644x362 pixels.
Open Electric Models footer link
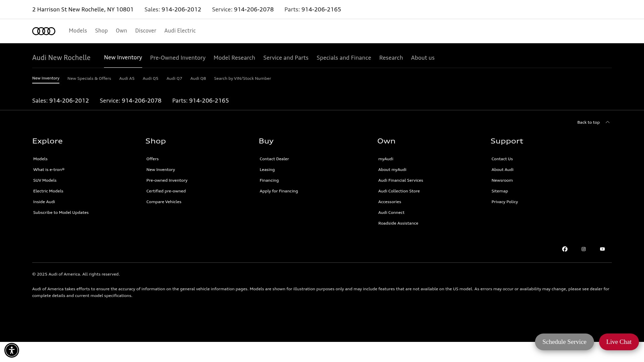coord(48,191)
